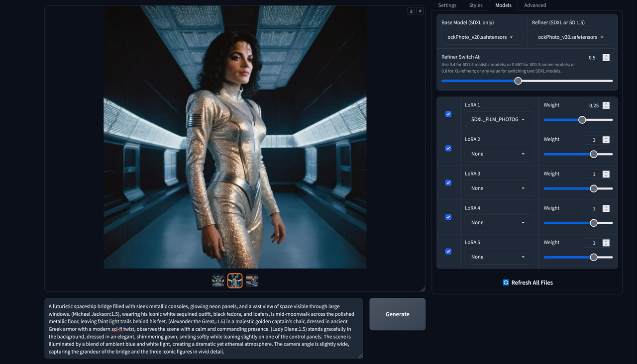Click the Refiner Switch At stepper arrows
Image resolution: width=637 pixels, height=364 pixels.
pos(606,58)
